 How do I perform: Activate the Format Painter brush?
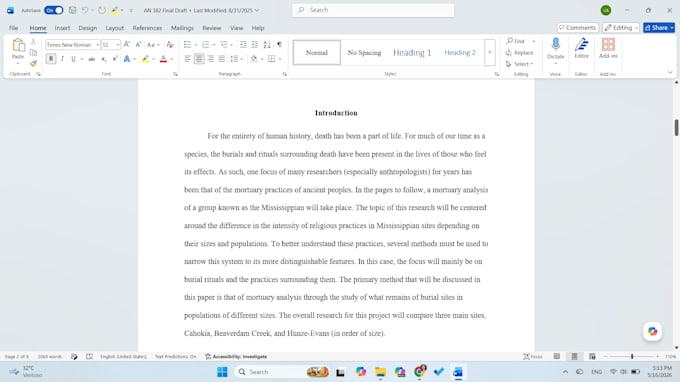tap(33, 63)
